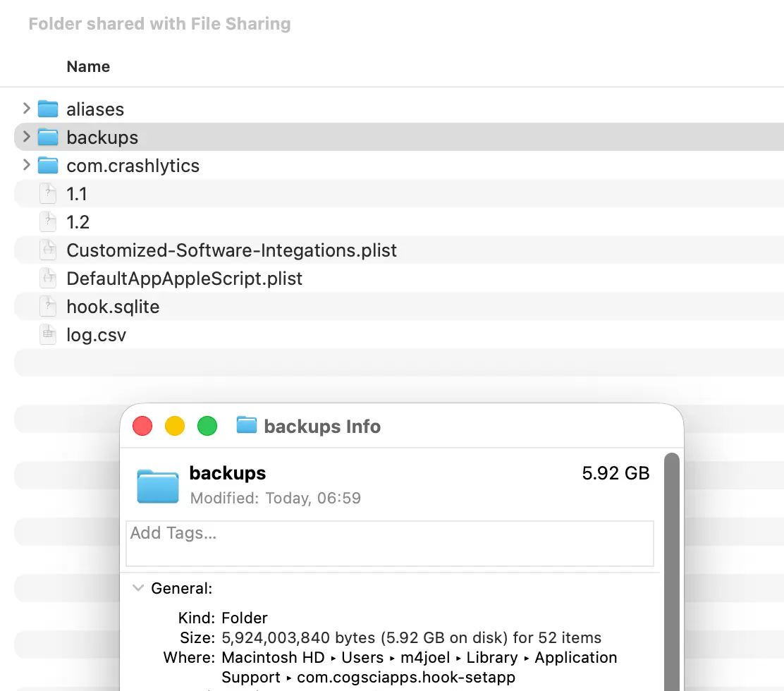The height and width of the screenshot is (691, 784).
Task: Select the log.csv file icon
Action: coord(48,335)
